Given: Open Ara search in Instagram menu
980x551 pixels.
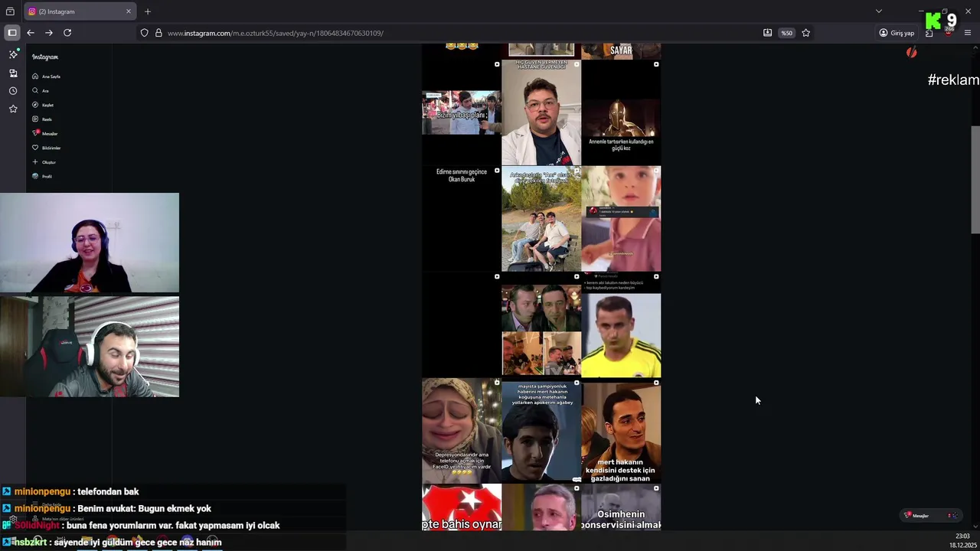Looking at the screenshot, I should tap(41, 91).
